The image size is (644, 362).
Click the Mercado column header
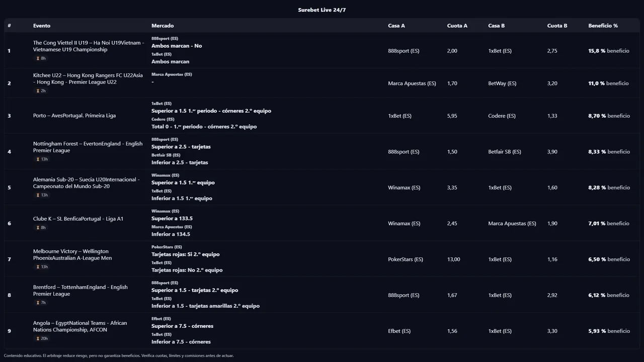(163, 26)
